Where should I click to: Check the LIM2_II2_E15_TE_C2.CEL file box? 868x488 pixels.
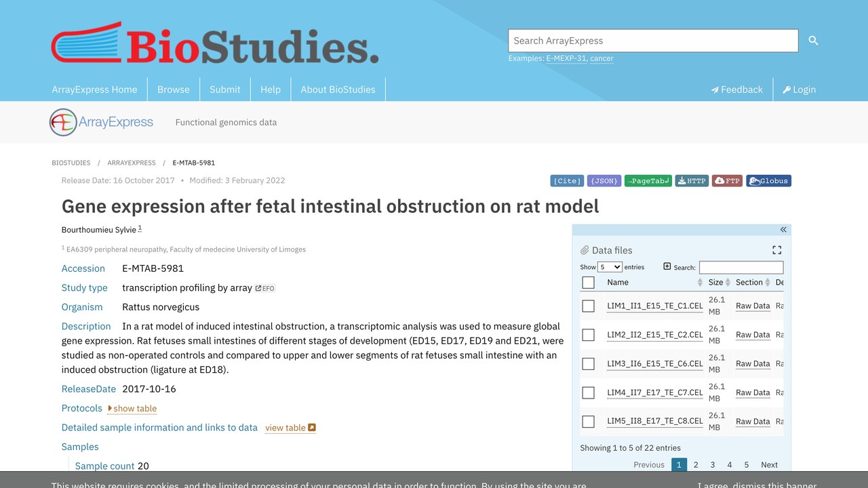(x=588, y=335)
